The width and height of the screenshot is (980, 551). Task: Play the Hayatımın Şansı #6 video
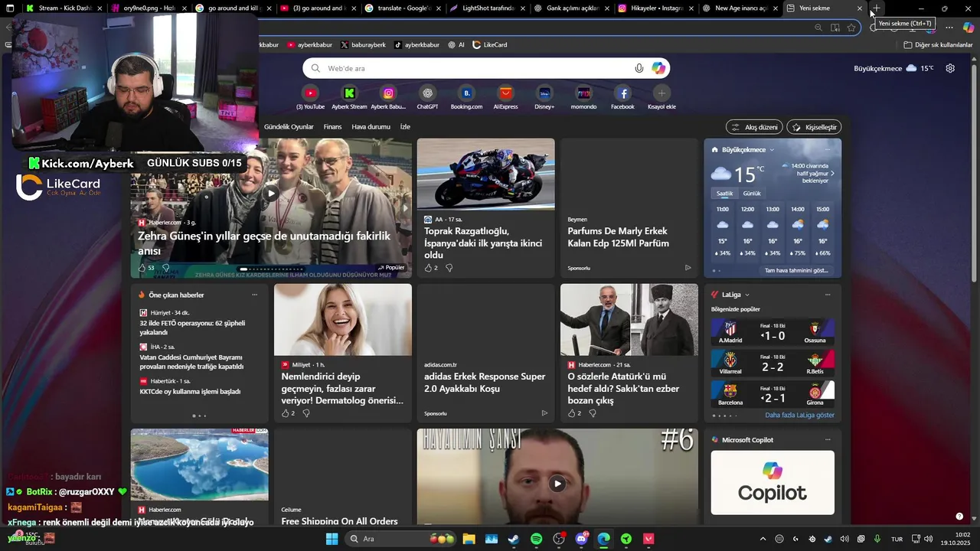(557, 484)
